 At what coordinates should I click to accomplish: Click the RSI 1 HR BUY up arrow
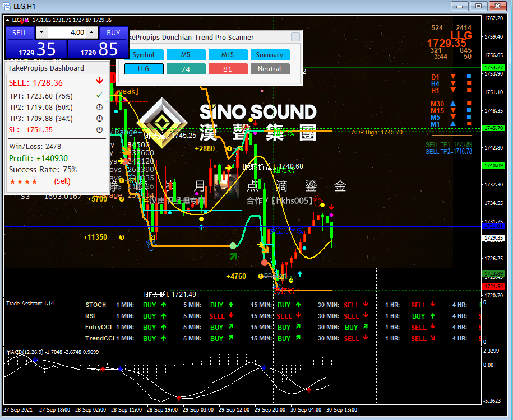coord(433,316)
